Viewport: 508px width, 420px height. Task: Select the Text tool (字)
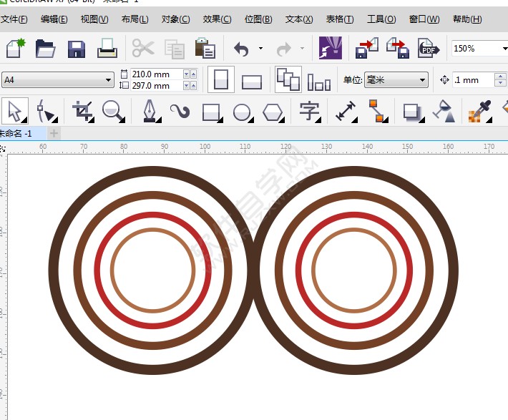click(x=309, y=112)
